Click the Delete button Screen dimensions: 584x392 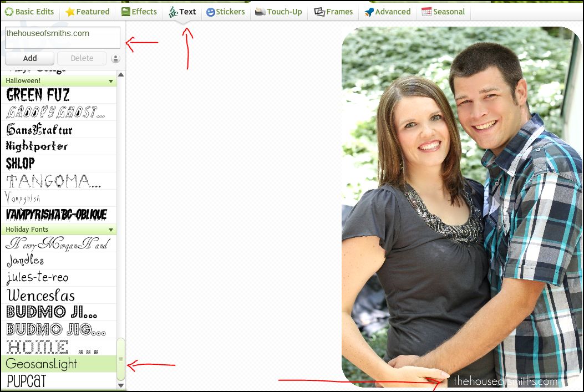point(82,58)
